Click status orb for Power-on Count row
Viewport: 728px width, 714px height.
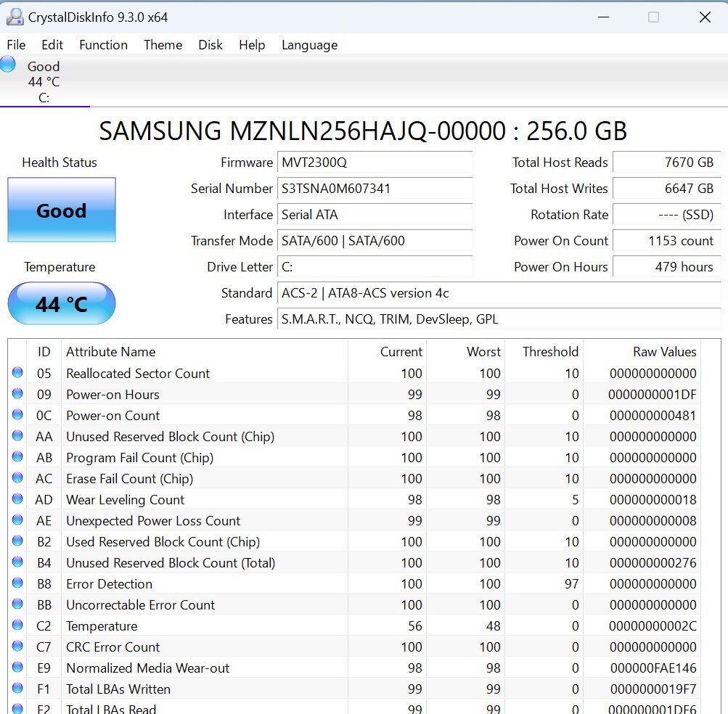[x=17, y=414]
